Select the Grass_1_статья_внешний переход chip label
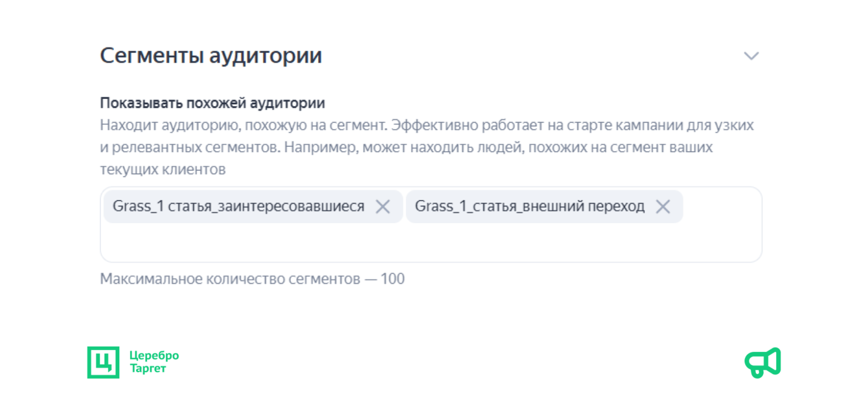 [x=529, y=206]
